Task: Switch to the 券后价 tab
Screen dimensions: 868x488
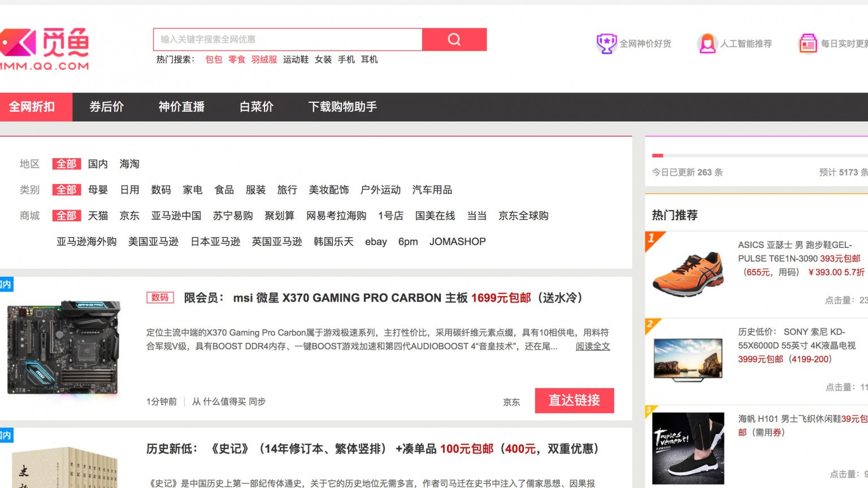Action: click(107, 107)
